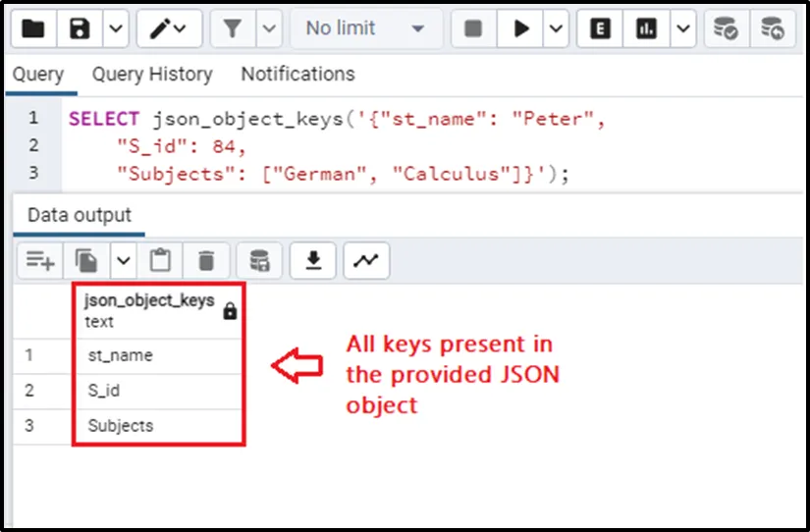Click the Stop query square button
810x532 pixels.
473,28
